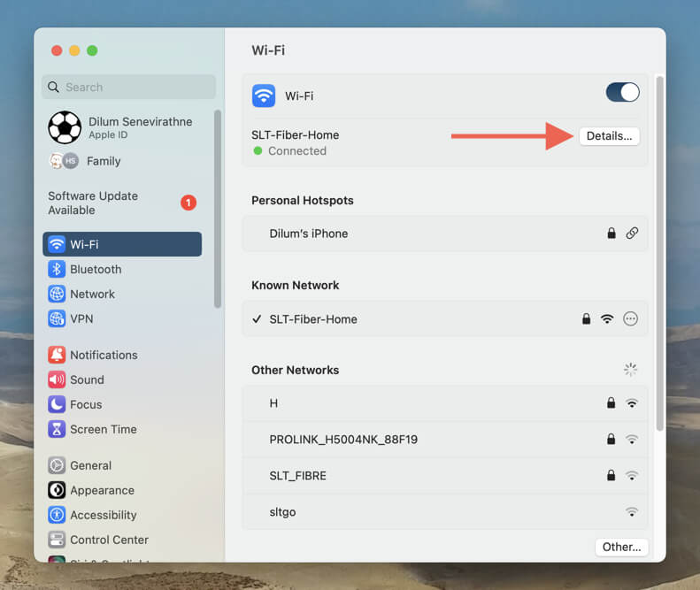Click the lock icon for network H
This screenshot has width=700, height=590.
coord(611,403)
